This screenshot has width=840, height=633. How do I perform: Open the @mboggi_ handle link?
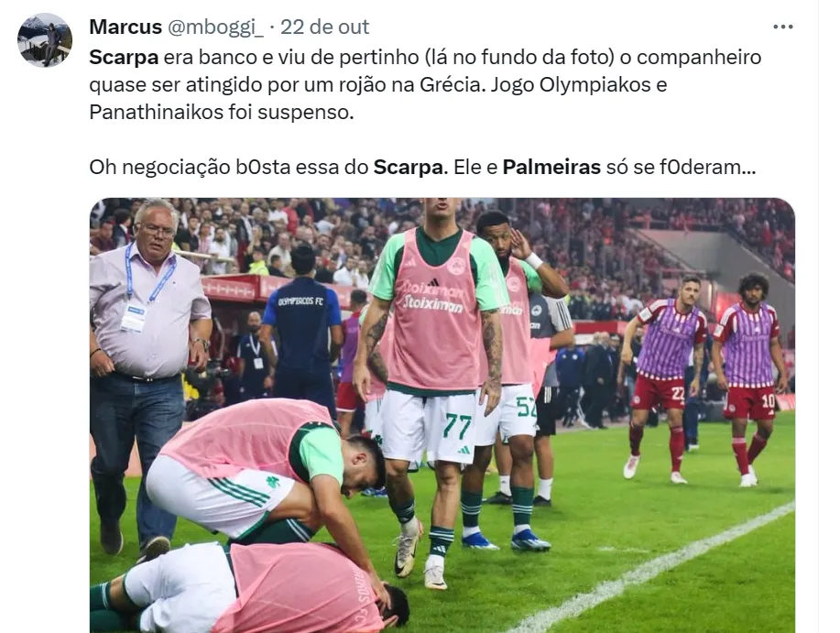[216, 27]
